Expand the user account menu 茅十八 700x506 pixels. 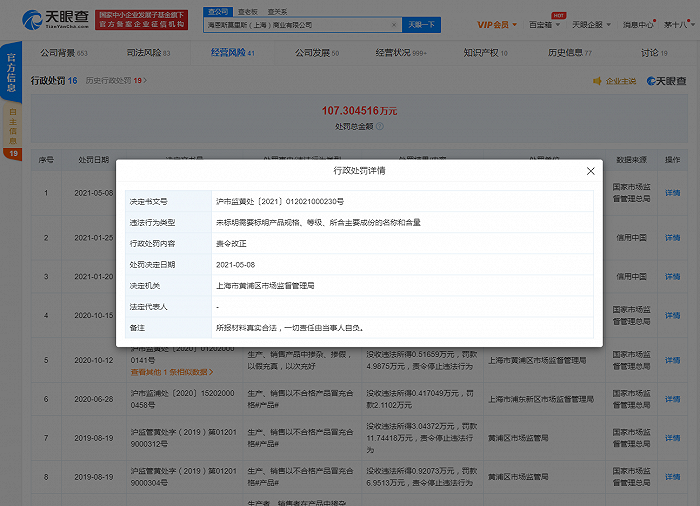point(679,25)
